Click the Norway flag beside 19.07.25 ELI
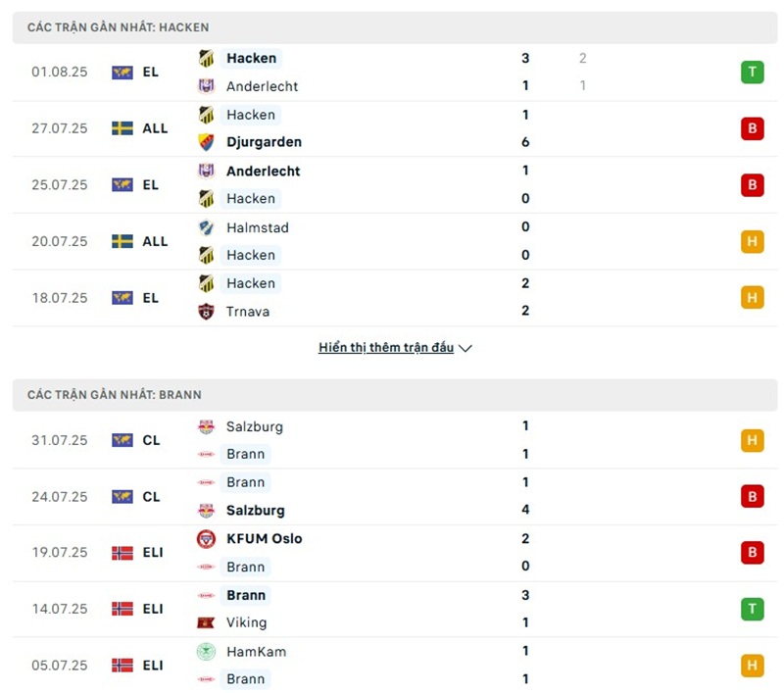The height and width of the screenshot is (693, 784). 122,553
